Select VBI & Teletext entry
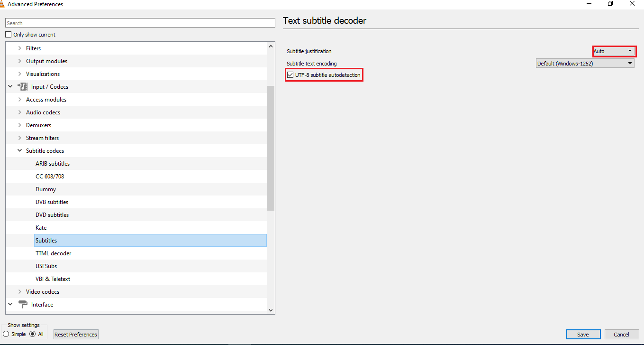Image resolution: width=644 pixels, height=345 pixels. [x=53, y=279]
